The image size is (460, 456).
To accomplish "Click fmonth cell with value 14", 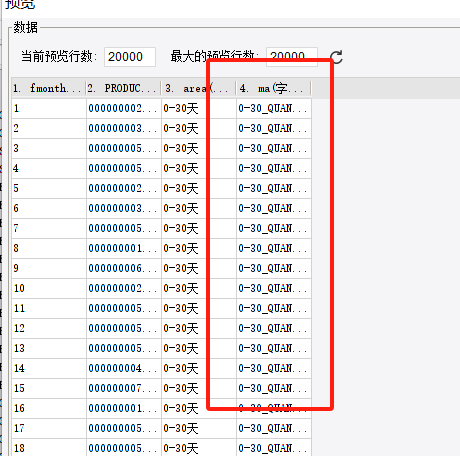I will pos(49,368).
